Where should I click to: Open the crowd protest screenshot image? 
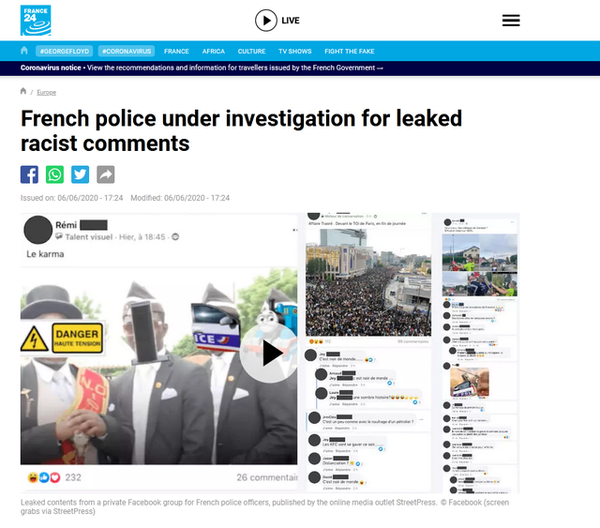368,283
